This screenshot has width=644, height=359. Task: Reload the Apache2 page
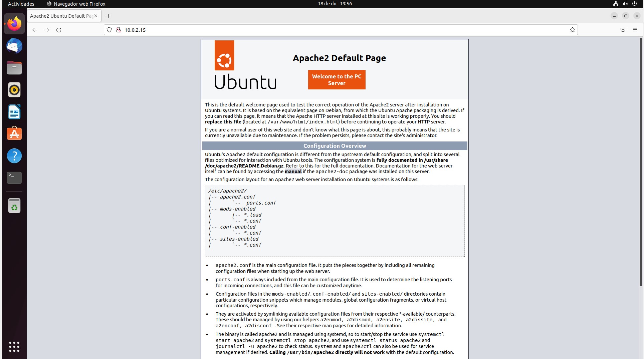[59, 30]
